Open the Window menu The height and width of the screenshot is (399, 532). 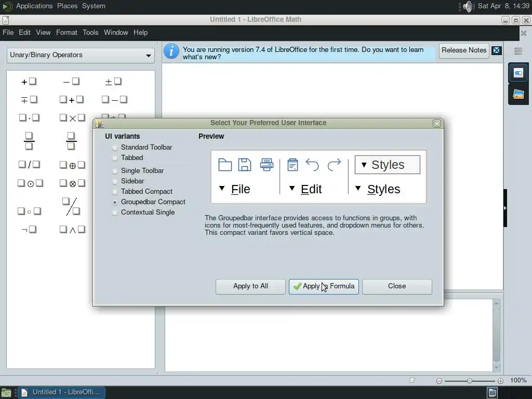click(116, 33)
